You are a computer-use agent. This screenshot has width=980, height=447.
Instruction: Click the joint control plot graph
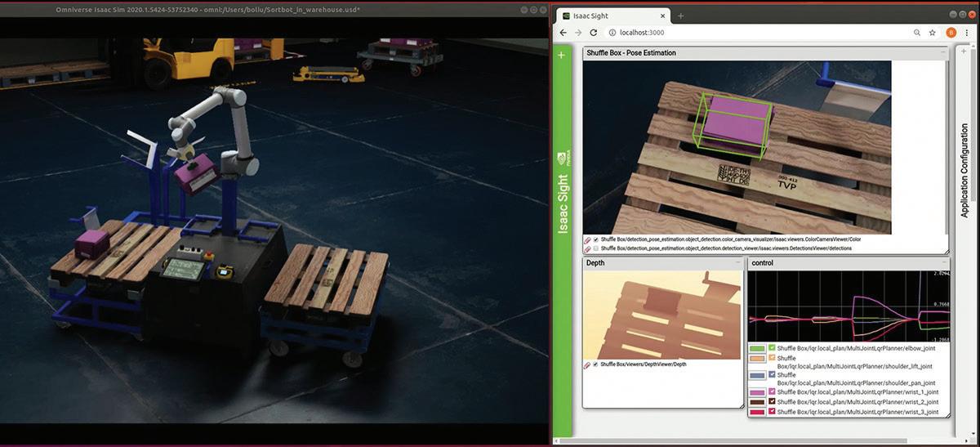[849, 306]
